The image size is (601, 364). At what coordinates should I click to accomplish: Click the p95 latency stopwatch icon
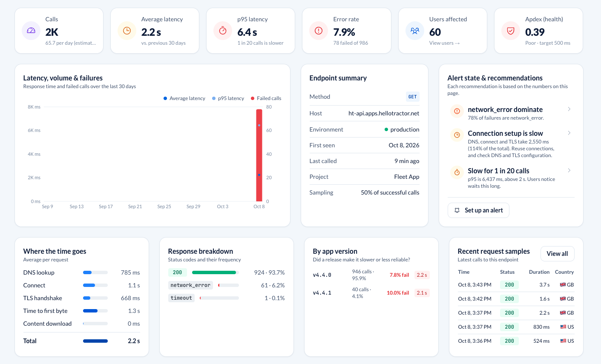[x=223, y=31]
